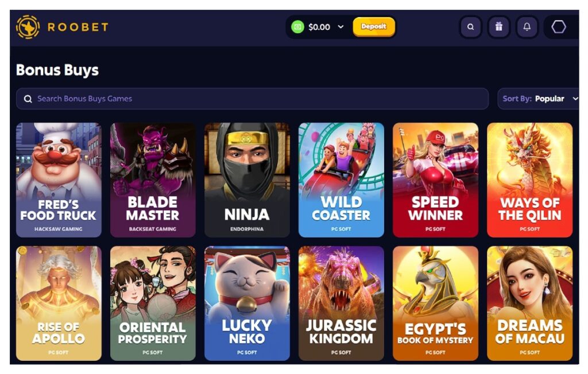The height and width of the screenshot is (374, 588).
Task: Open the notifications bell icon
Action: point(527,27)
